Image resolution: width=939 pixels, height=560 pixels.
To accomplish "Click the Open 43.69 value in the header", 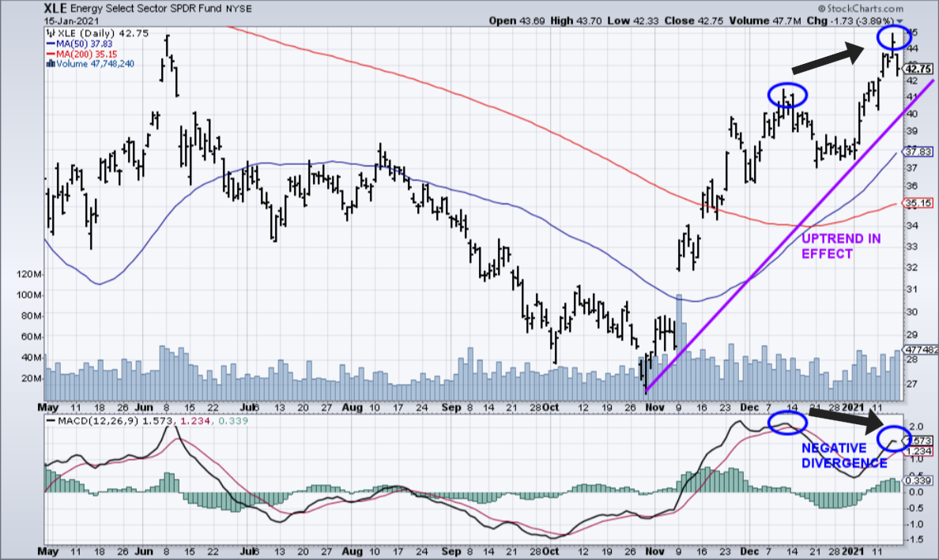I will click(517, 21).
